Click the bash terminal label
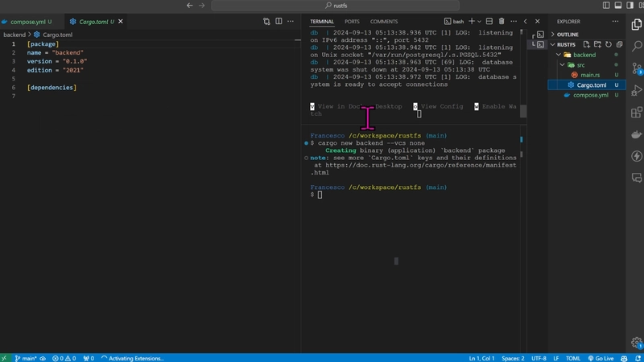This screenshot has height=362, width=644. tap(454, 22)
